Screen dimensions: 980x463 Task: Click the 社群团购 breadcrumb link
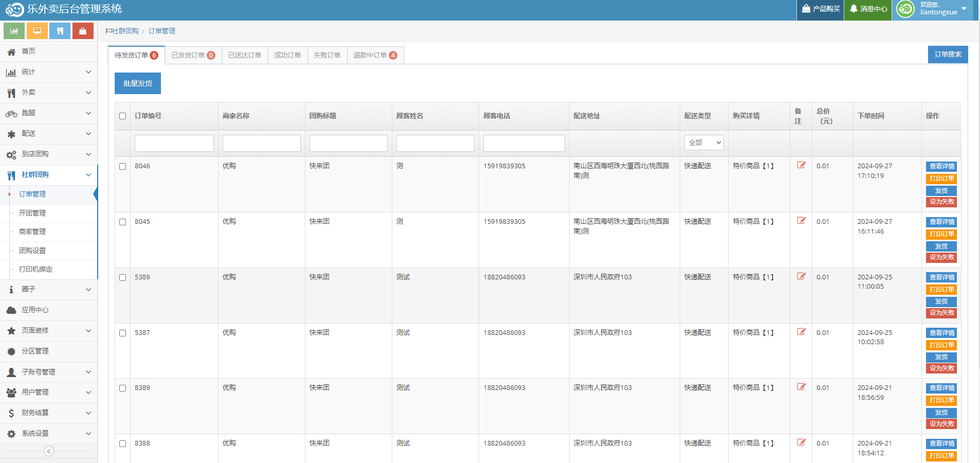[125, 31]
